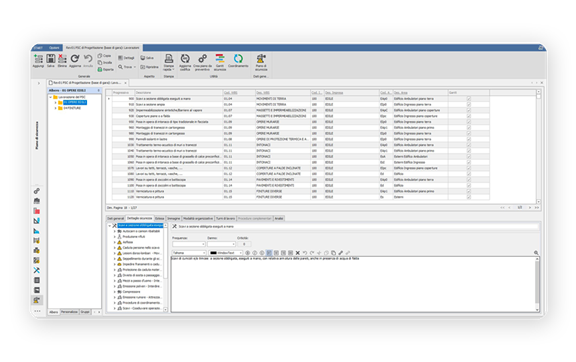Toggle Gantt checkbox in the last Verniciatura row

pos(468,197)
